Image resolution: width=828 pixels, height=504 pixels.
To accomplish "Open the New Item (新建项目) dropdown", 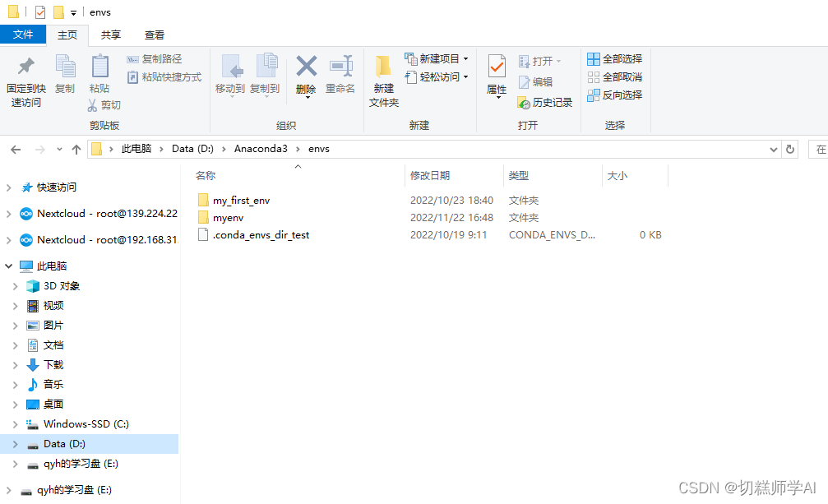I will coord(465,59).
